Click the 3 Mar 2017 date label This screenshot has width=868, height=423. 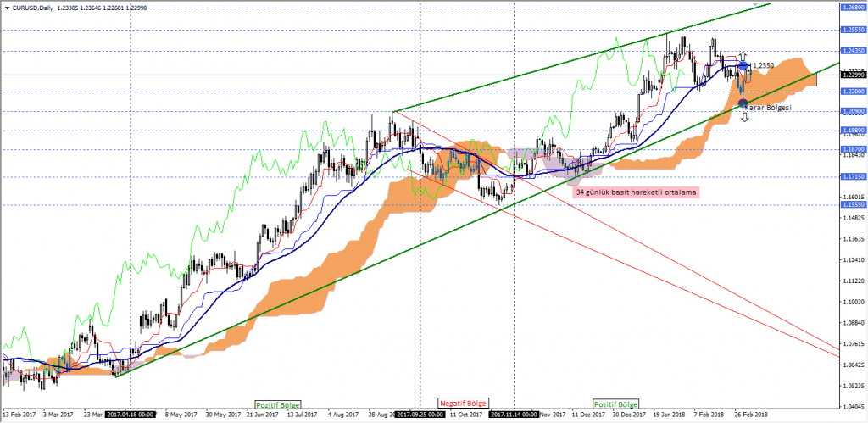click(x=58, y=415)
